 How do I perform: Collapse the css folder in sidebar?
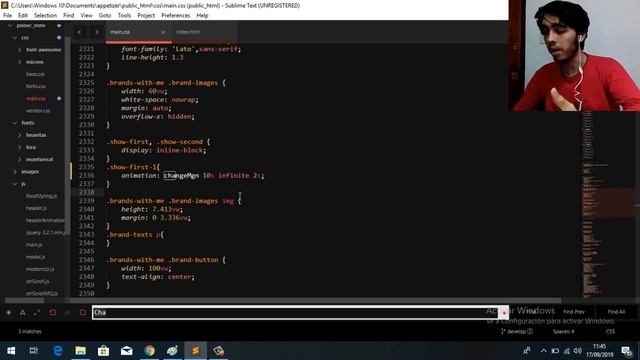15,38
